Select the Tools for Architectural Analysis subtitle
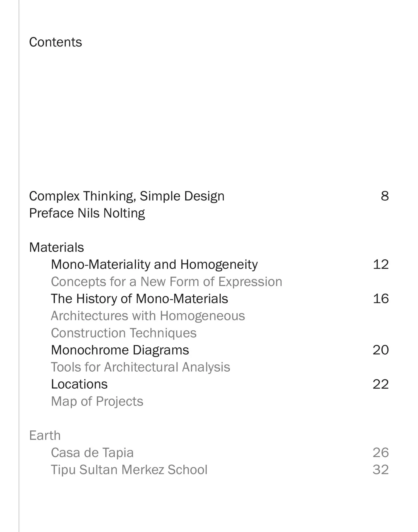 tap(140, 367)
